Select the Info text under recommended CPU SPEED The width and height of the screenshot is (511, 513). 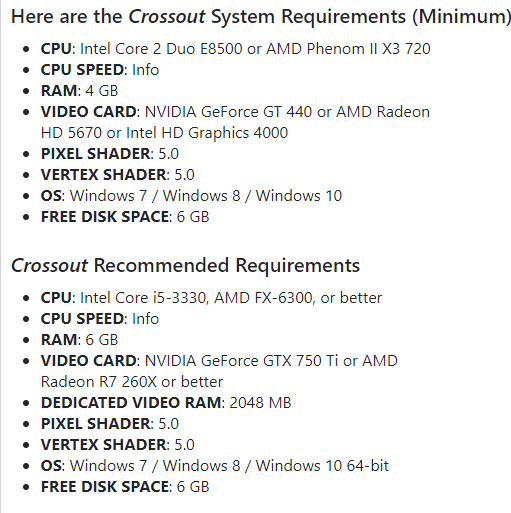click(x=145, y=319)
